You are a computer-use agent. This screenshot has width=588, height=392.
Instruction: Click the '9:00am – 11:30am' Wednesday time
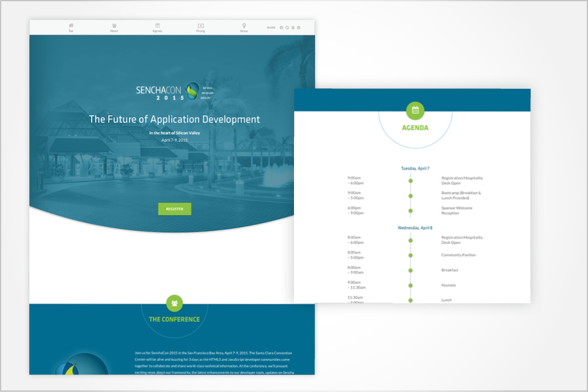coord(356,285)
